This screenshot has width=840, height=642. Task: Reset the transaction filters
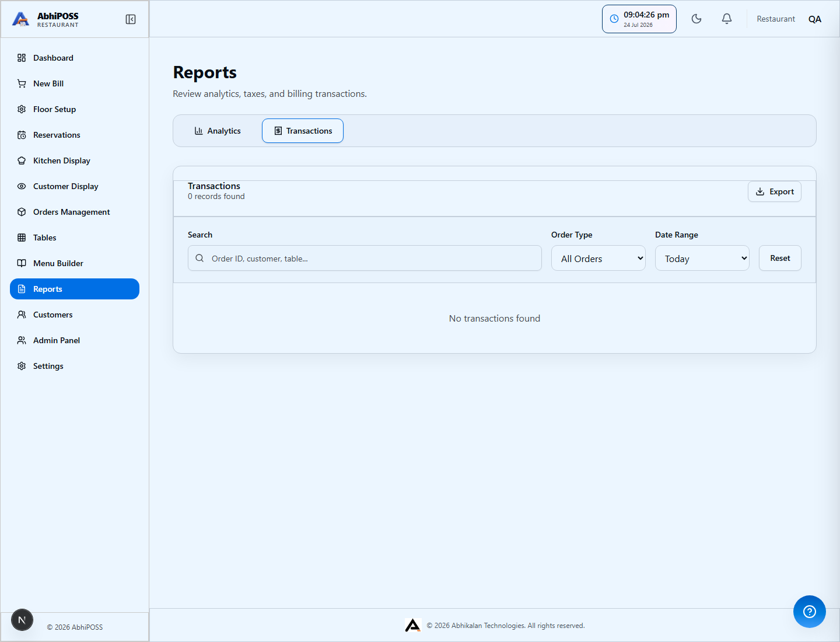[780, 258]
